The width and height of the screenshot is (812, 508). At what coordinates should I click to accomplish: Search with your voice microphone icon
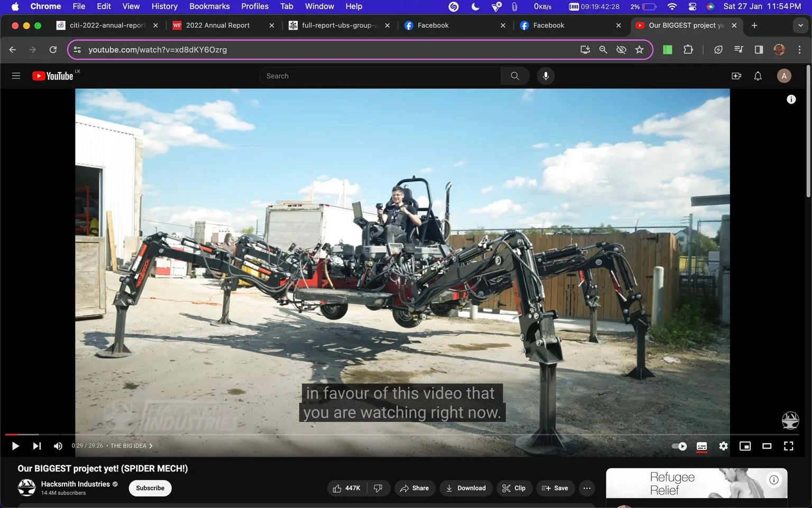pyautogui.click(x=546, y=76)
